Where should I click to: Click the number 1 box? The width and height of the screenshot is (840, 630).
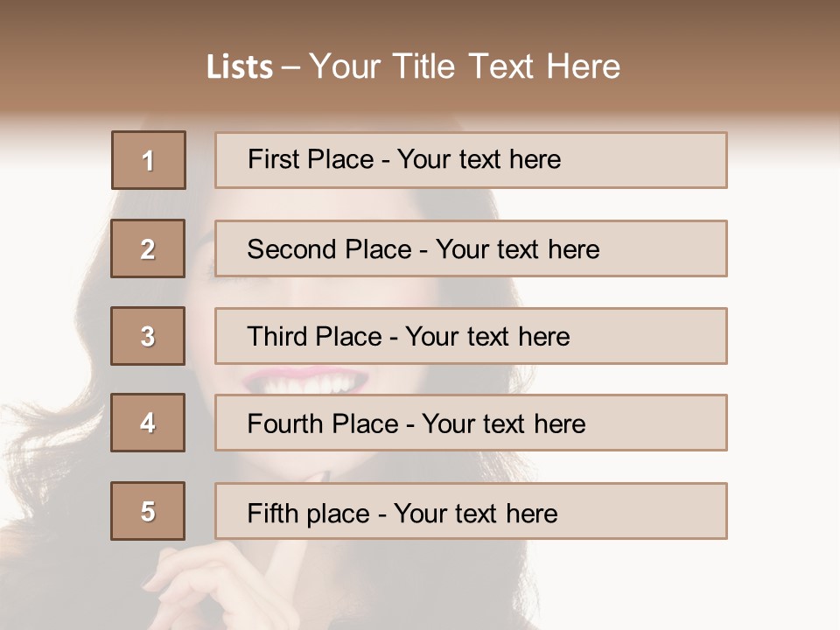click(x=149, y=160)
